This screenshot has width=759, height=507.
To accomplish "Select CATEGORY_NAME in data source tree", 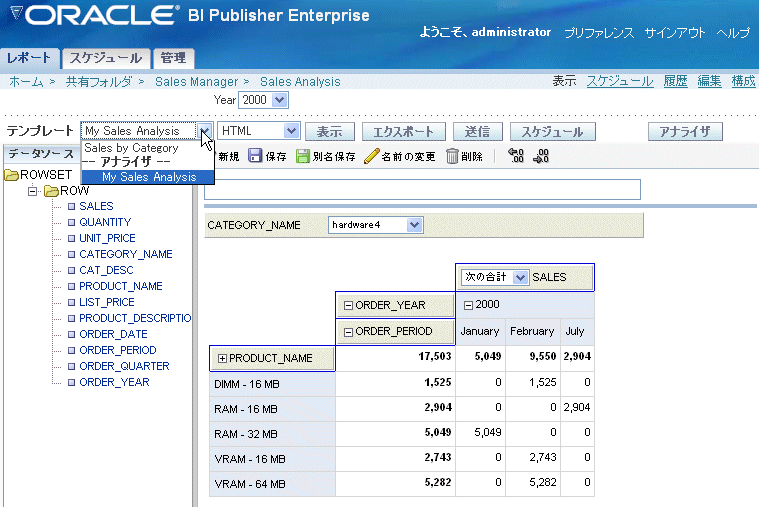I will point(126,254).
